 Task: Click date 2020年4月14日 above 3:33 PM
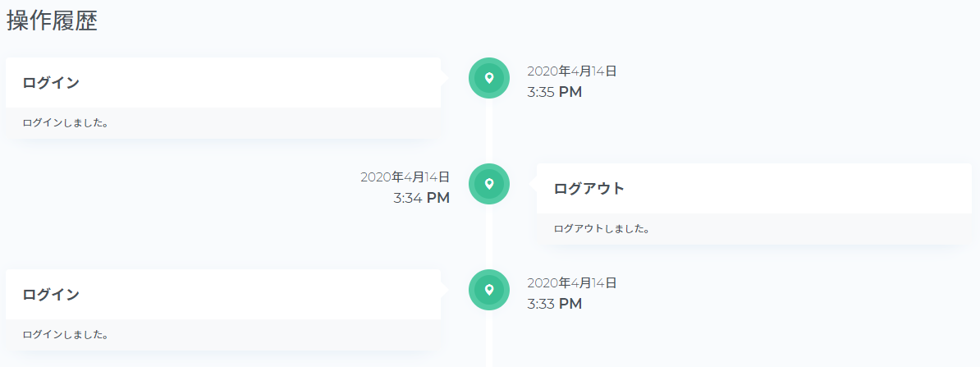571,283
